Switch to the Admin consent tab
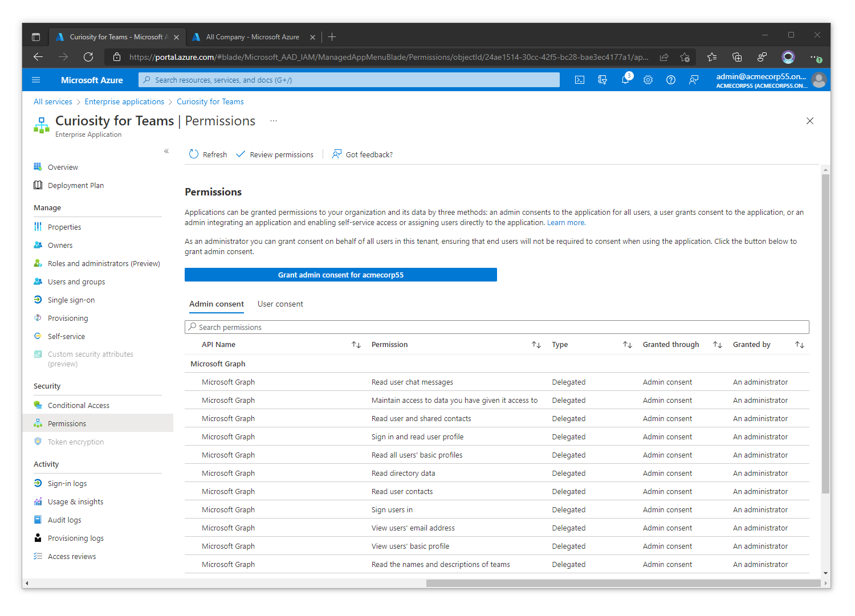Screen dimensions: 855x616 [x=217, y=304]
